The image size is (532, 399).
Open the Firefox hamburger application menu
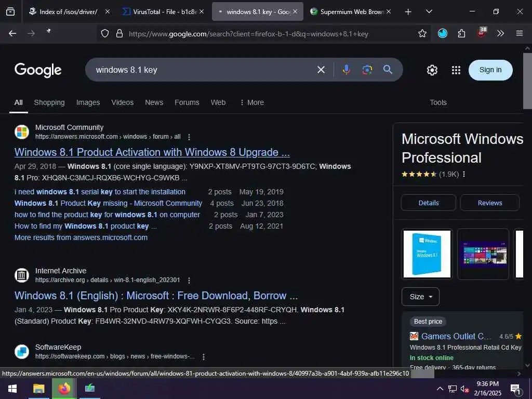[x=520, y=33]
